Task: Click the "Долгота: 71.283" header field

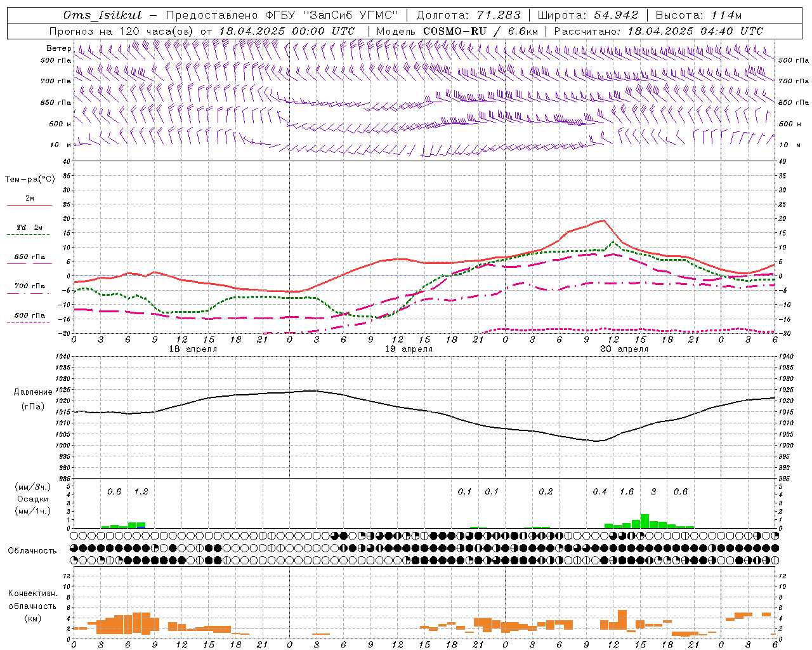Action: 468,15
